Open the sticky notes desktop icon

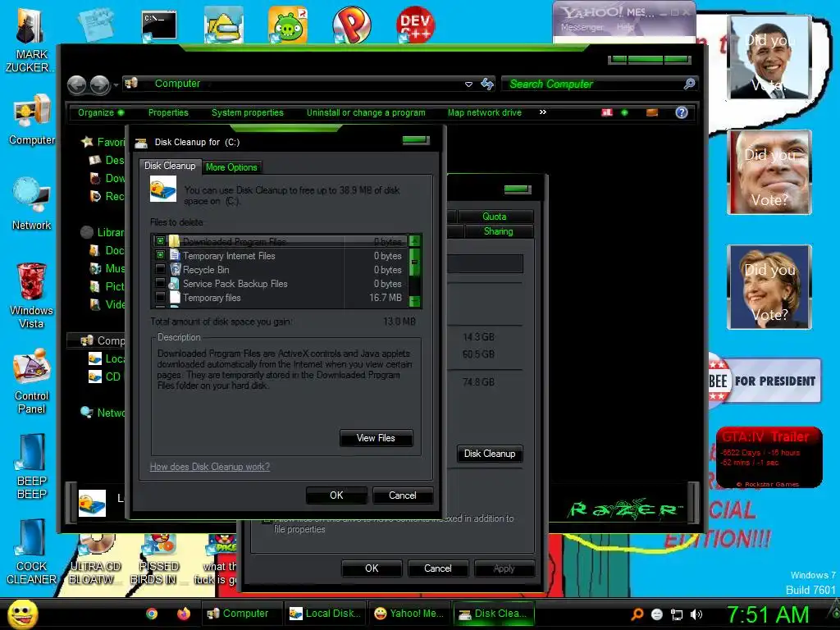click(95, 25)
